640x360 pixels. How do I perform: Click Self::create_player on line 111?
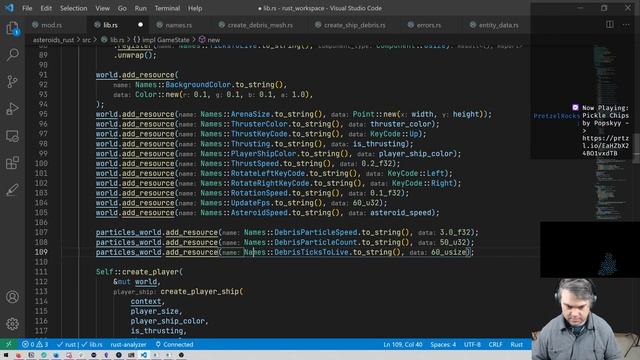pyautogui.click(x=138, y=272)
